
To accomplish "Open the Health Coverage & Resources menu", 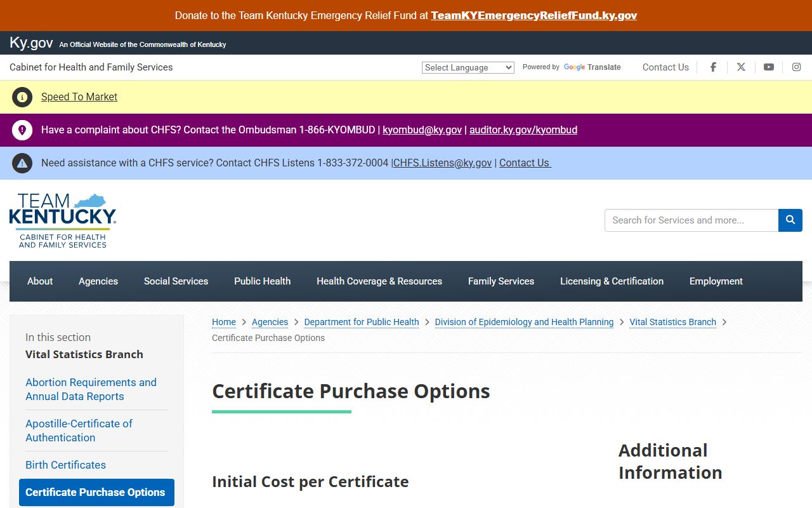I will point(379,281).
